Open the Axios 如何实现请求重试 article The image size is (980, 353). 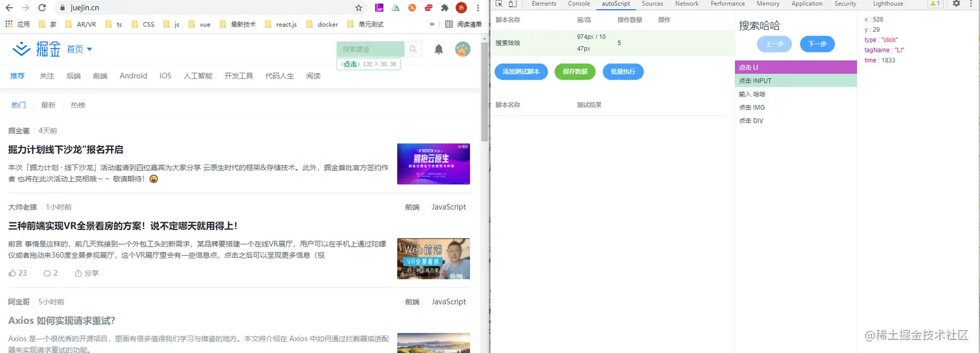pyautogui.click(x=62, y=321)
